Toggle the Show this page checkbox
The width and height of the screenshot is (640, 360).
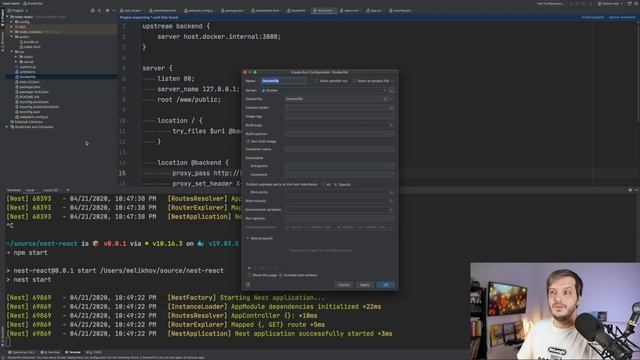(x=249, y=275)
